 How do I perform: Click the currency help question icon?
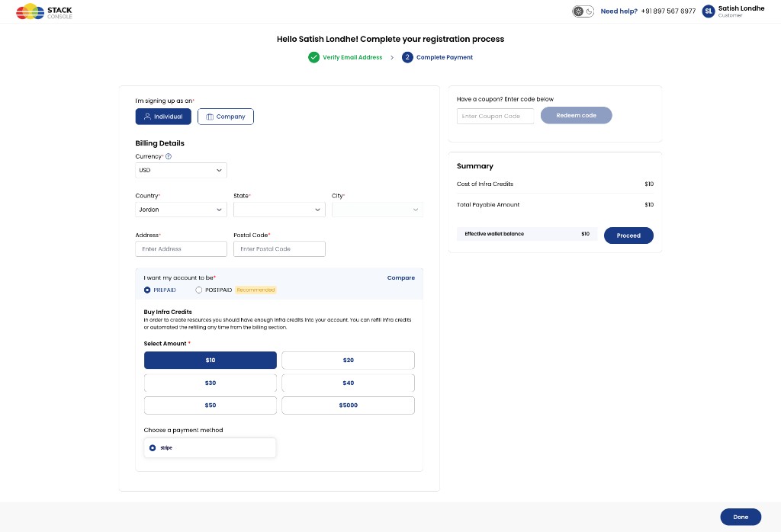169,156
